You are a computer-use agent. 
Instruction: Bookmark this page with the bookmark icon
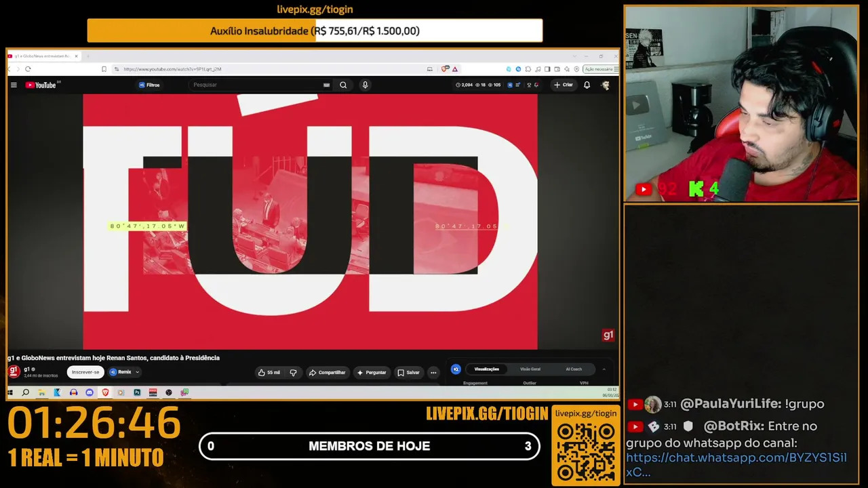click(x=104, y=69)
